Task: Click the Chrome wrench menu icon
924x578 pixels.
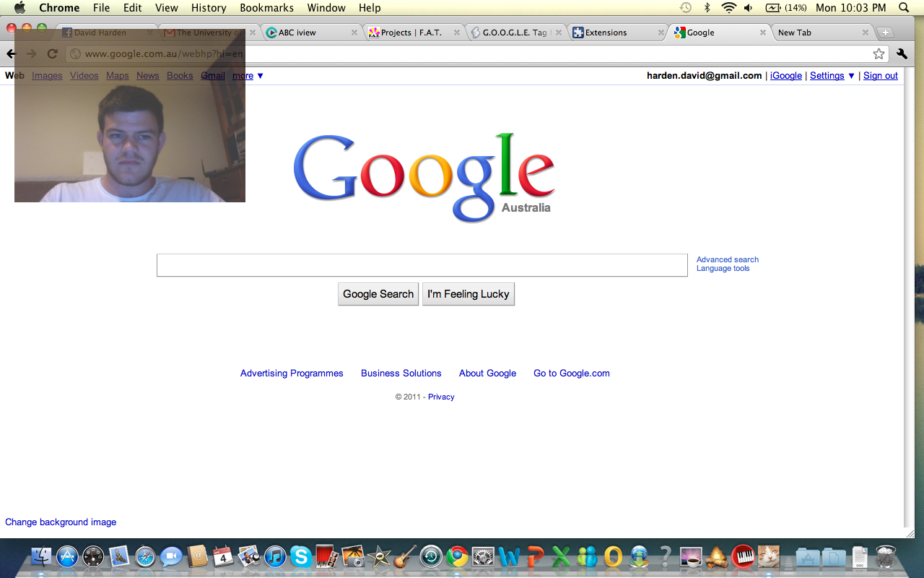Action: (x=902, y=53)
